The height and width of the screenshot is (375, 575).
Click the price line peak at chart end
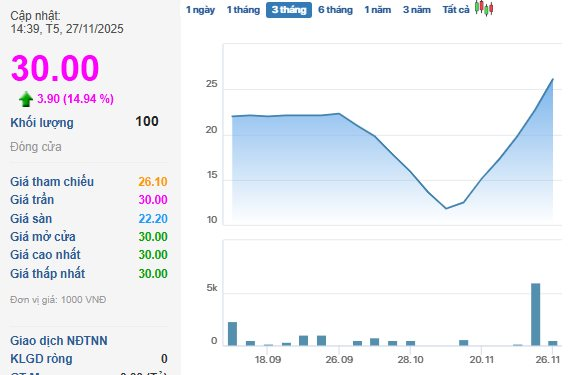click(x=553, y=79)
